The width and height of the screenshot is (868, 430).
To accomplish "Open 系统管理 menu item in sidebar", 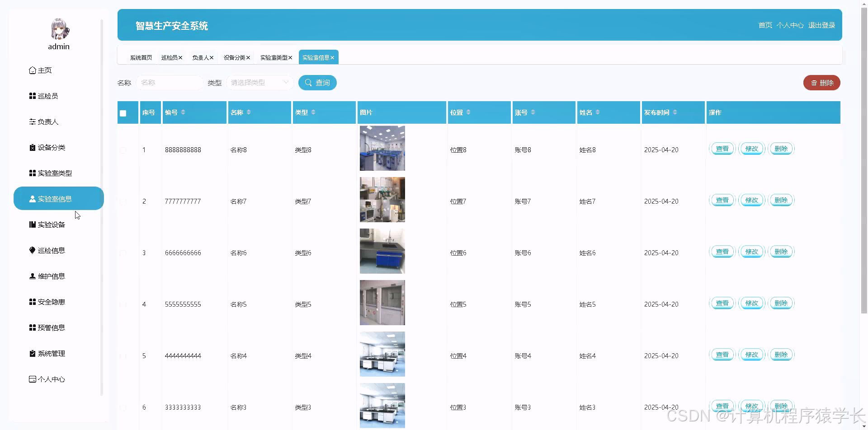I will coord(59,353).
